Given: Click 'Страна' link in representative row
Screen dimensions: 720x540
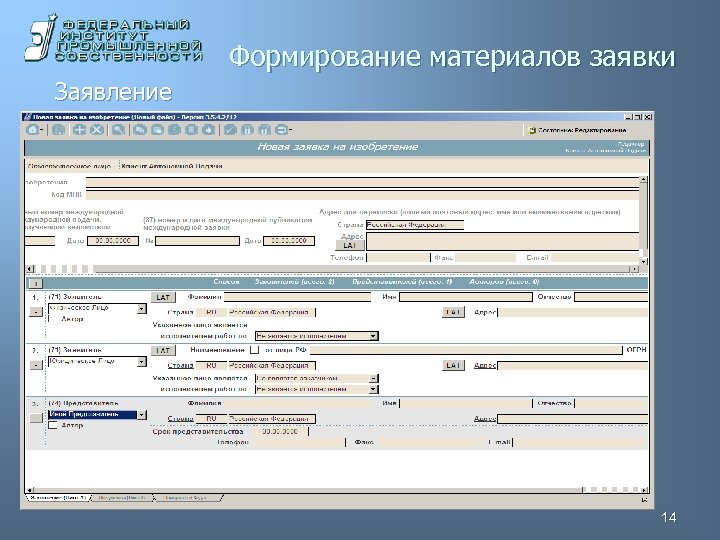Looking at the screenshot, I should [180, 419].
